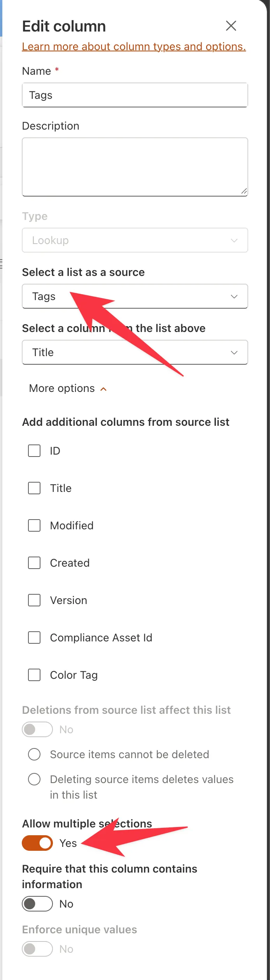Click the Type dropdown showing Lookup
This screenshot has height=980, width=270.
tap(135, 240)
